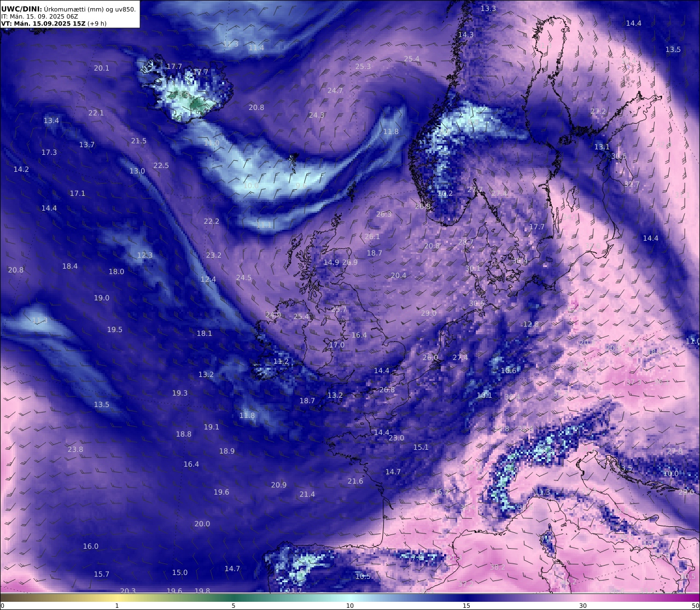Click the 12.4 value on the map
Screen dimensions: 700x610
pyautogui.click(x=208, y=280)
